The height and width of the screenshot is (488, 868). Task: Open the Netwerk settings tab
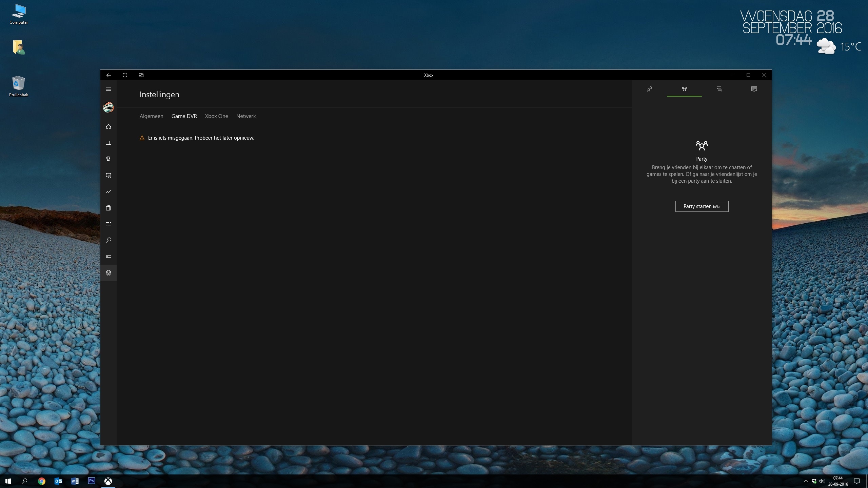246,116
